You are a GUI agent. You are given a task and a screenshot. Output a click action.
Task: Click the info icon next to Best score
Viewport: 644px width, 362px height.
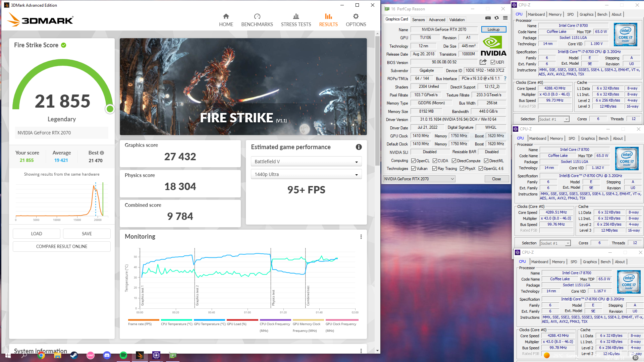coord(102,153)
